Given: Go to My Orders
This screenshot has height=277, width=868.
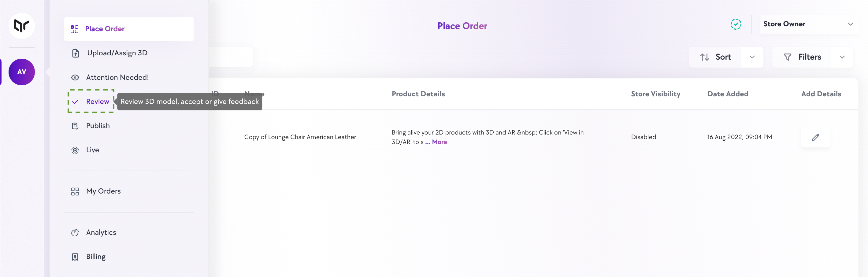Looking at the screenshot, I should pos(103,191).
